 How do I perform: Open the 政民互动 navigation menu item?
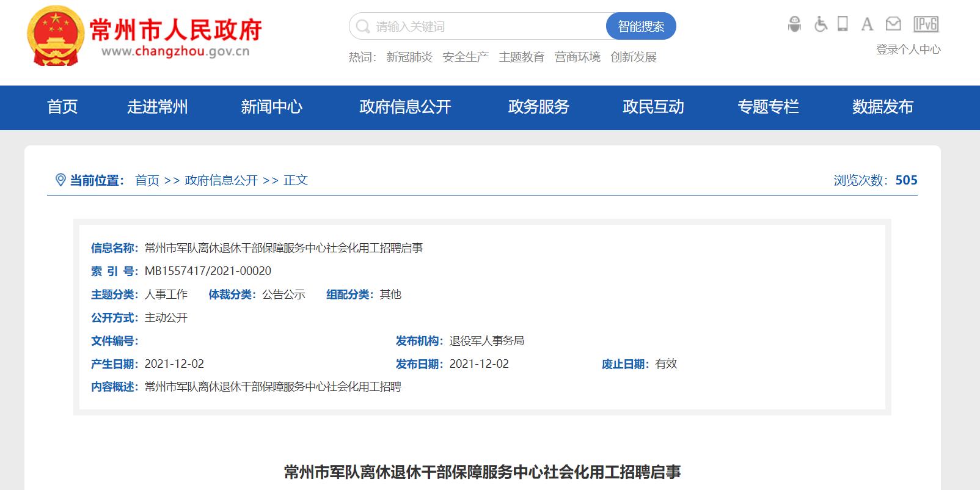[x=653, y=107]
